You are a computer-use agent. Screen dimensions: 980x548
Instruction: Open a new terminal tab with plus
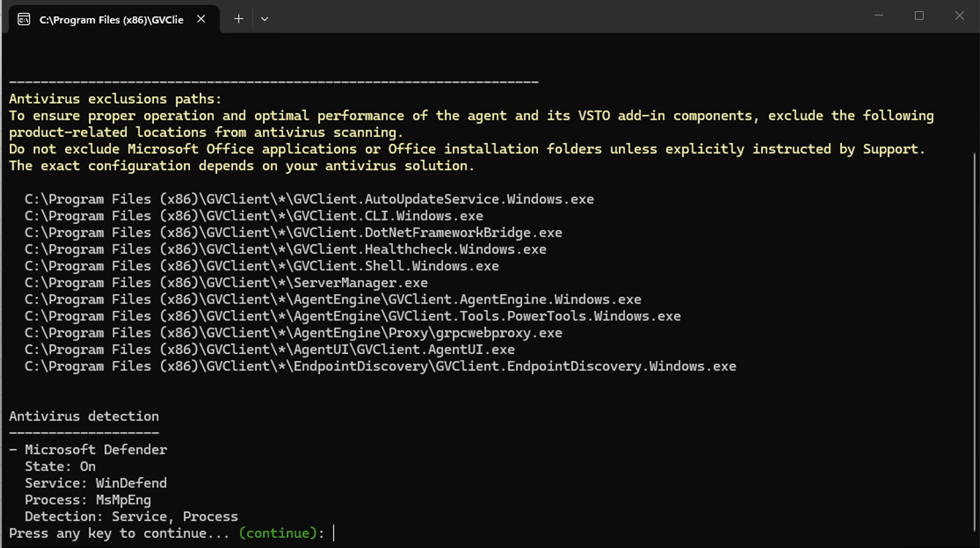239,19
